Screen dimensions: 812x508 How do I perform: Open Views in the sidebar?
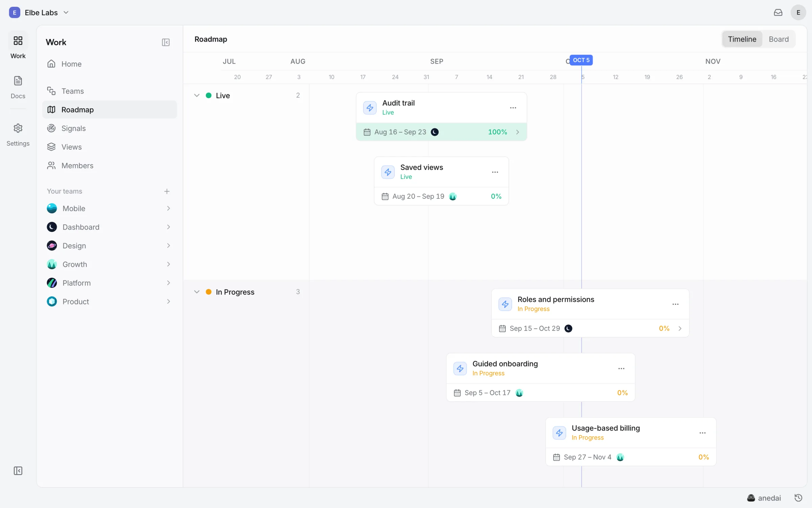click(x=110, y=147)
